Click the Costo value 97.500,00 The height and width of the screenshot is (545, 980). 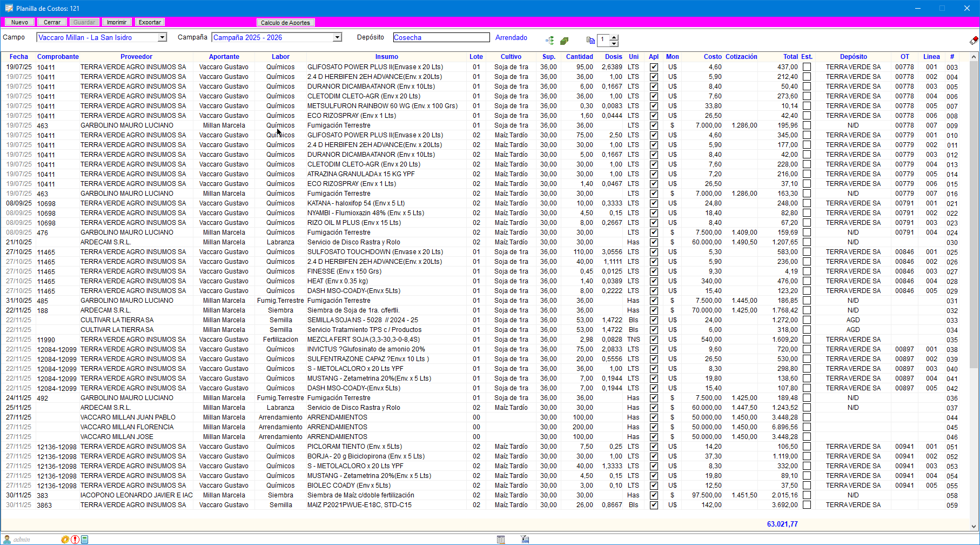pos(707,495)
